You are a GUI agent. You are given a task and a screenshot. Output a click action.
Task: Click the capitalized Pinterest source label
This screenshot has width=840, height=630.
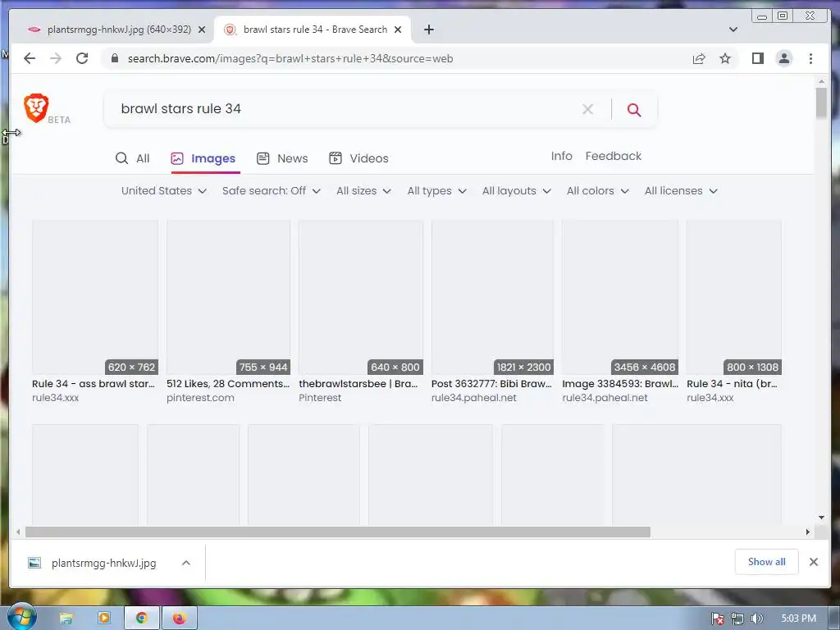(x=320, y=398)
